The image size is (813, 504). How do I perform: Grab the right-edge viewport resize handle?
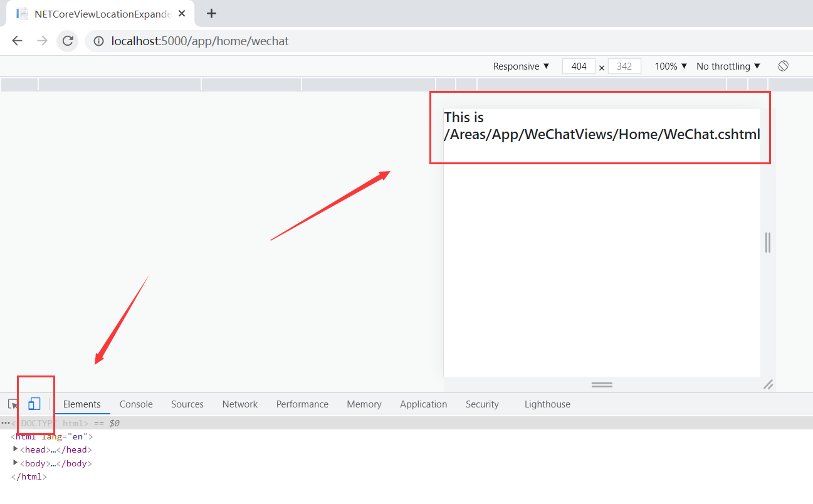(x=768, y=243)
